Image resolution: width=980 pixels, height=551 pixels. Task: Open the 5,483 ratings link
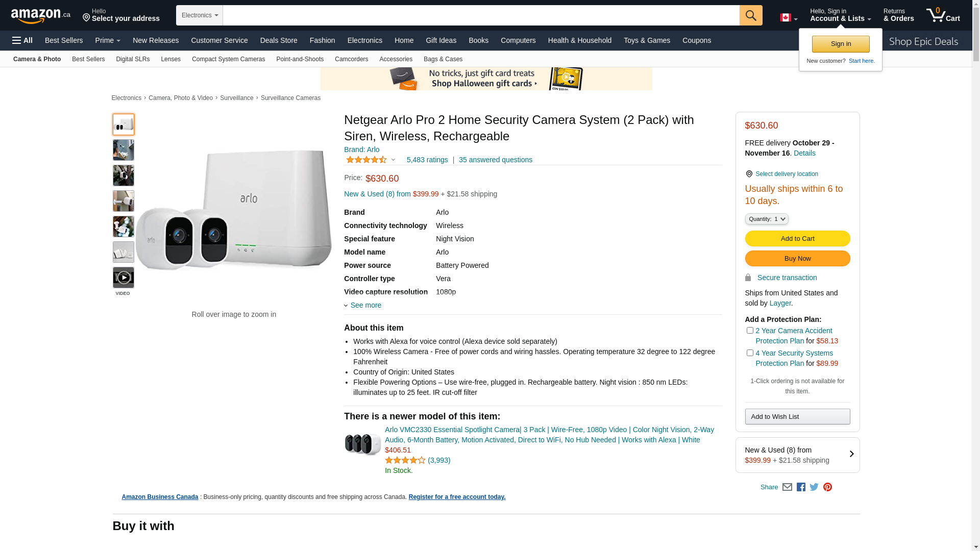point(427,160)
